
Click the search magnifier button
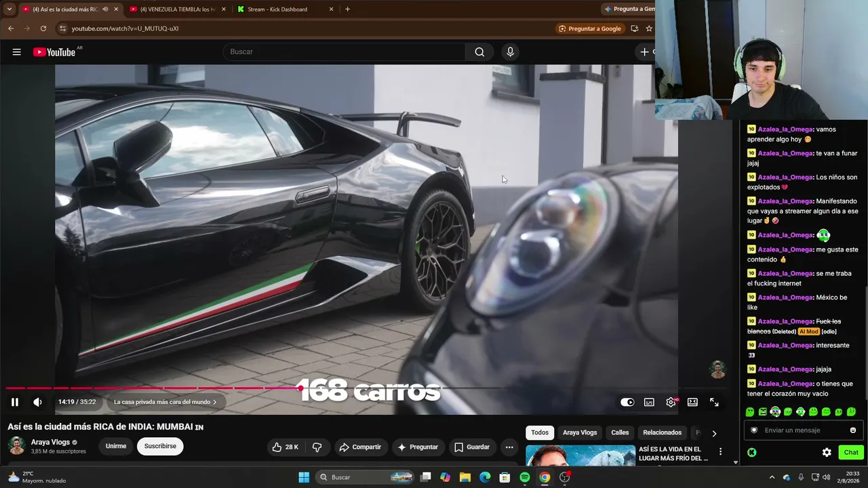point(479,52)
